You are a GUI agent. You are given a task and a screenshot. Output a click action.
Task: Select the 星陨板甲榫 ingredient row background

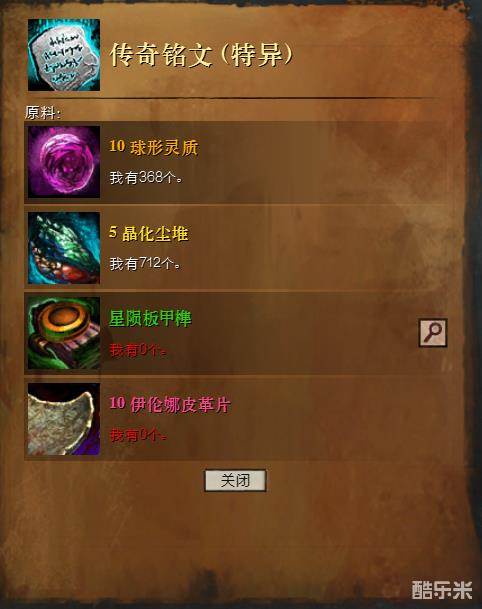(236, 334)
